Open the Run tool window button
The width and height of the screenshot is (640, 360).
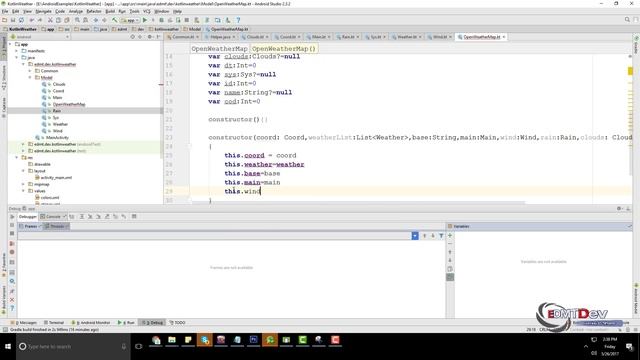pyautogui.click(x=126, y=322)
